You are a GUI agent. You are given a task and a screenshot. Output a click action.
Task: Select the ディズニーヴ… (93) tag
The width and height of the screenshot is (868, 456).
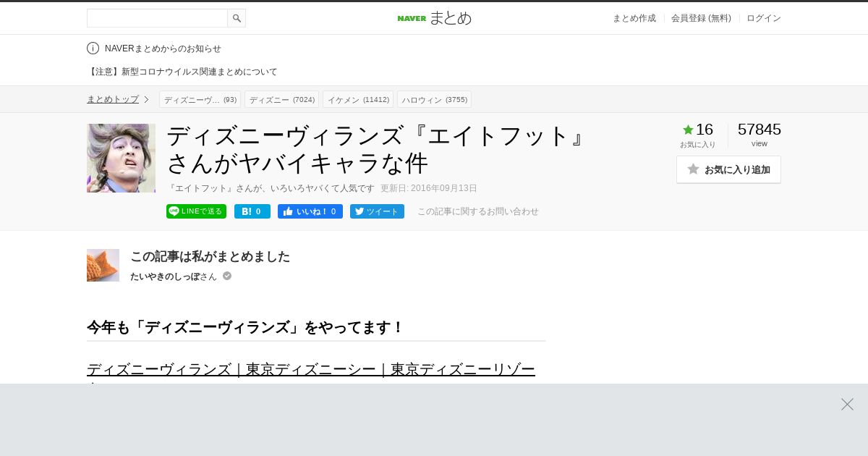pos(200,99)
